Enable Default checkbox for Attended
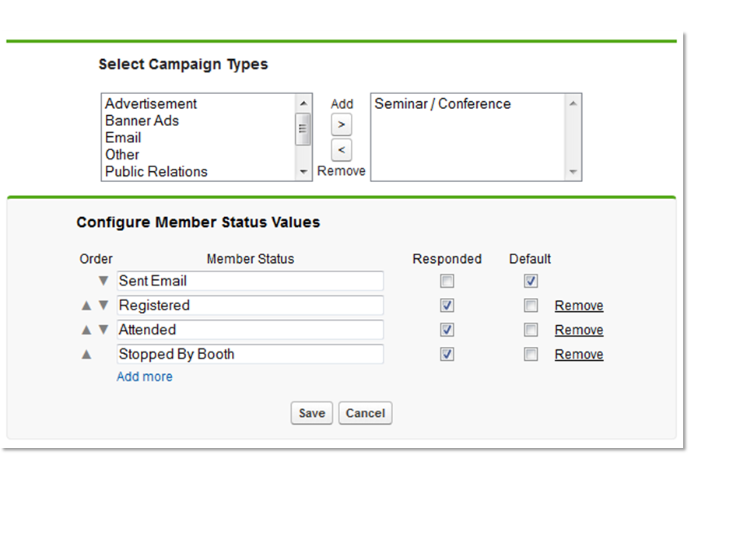Image resolution: width=747 pixels, height=560 pixels. pos(531,330)
